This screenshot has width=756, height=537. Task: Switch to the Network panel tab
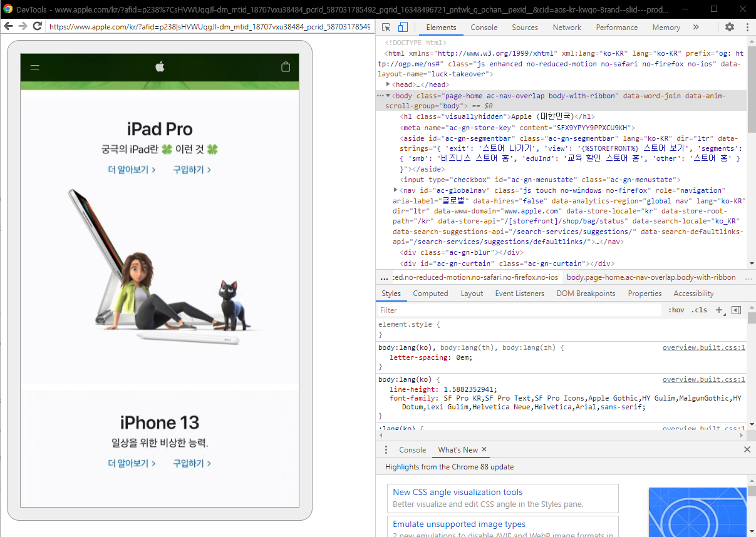pyautogui.click(x=567, y=28)
